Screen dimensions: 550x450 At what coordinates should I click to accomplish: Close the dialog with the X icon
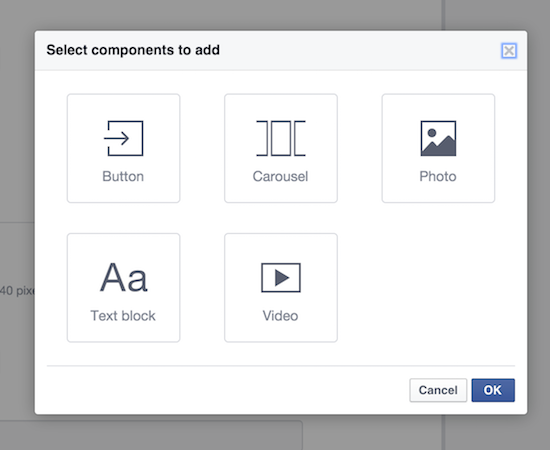(509, 51)
